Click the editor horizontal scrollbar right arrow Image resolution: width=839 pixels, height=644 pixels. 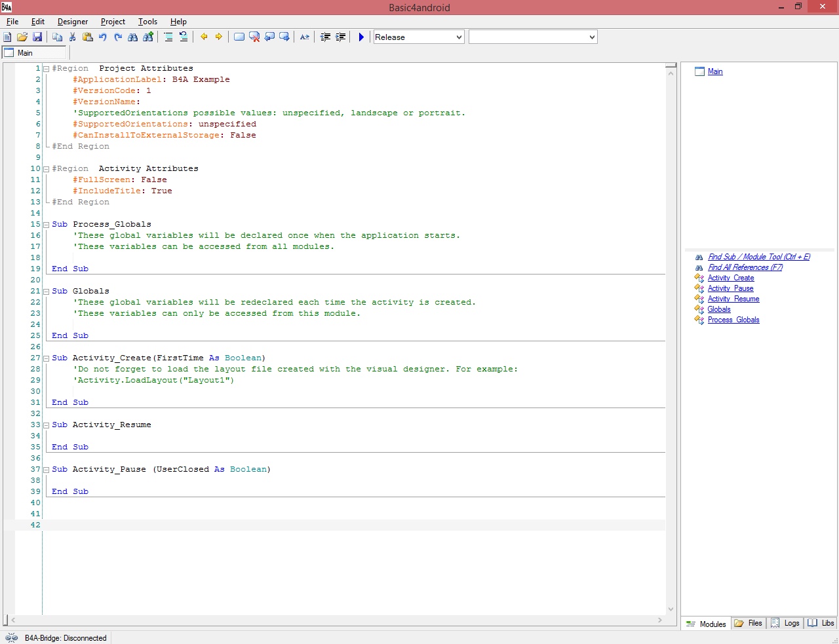(x=659, y=620)
